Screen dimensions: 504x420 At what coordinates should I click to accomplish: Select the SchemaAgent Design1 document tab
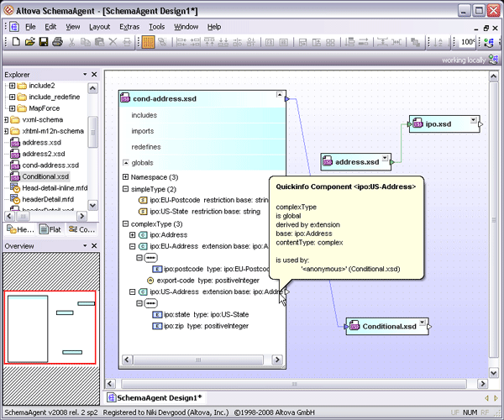click(155, 398)
